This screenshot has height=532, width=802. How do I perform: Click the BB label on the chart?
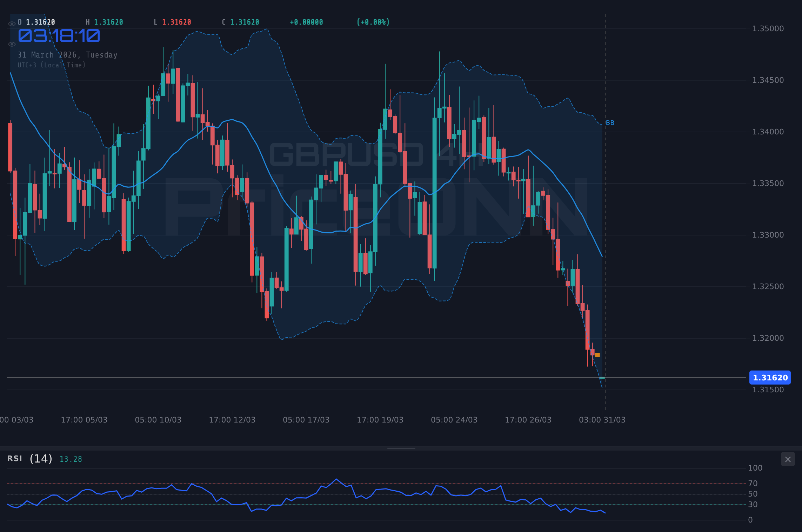coord(610,122)
